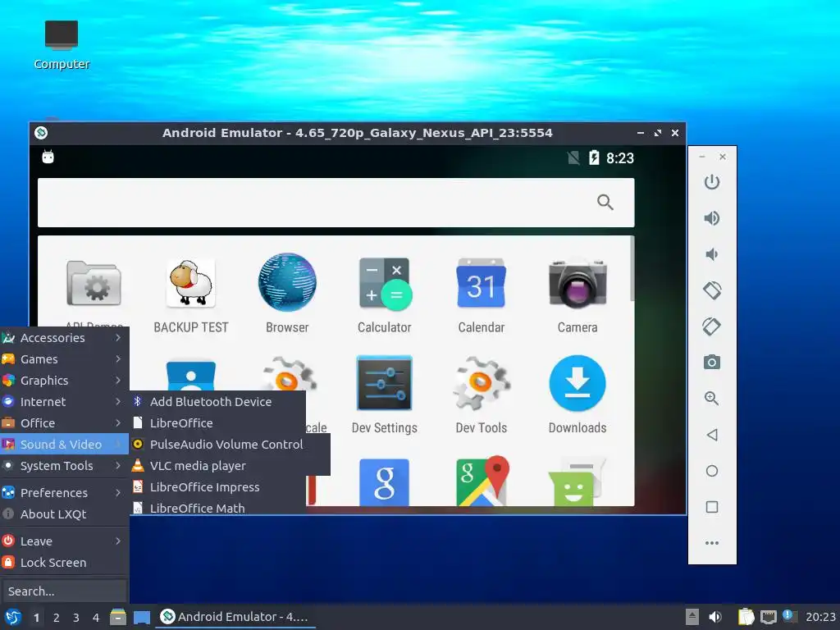Launch VLC media player
The height and width of the screenshot is (630, 840).
[x=230, y=466]
